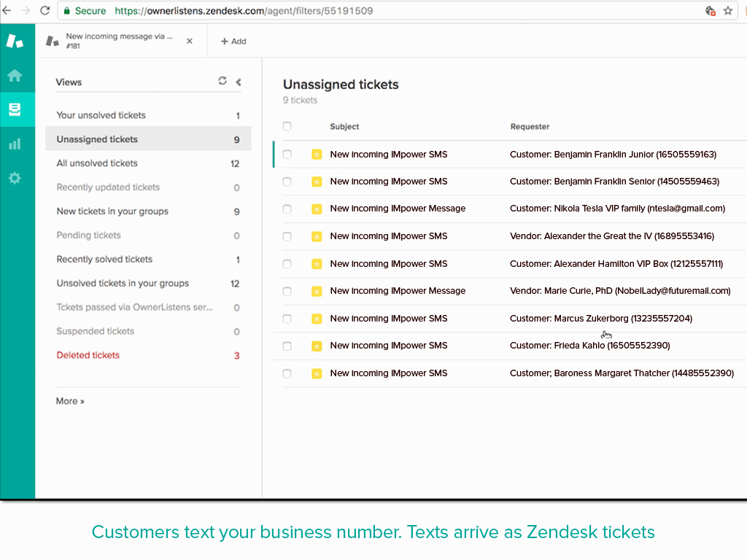Click the ticket status icon beside Marie Curie's message
This screenshot has width=747, height=560.
(x=317, y=290)
